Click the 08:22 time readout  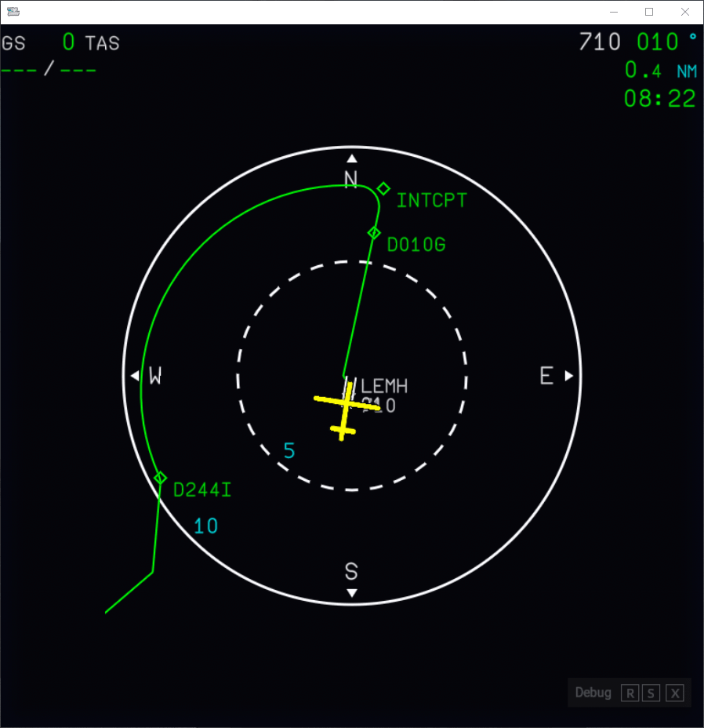pyautogui.click(x=659, y=99)
